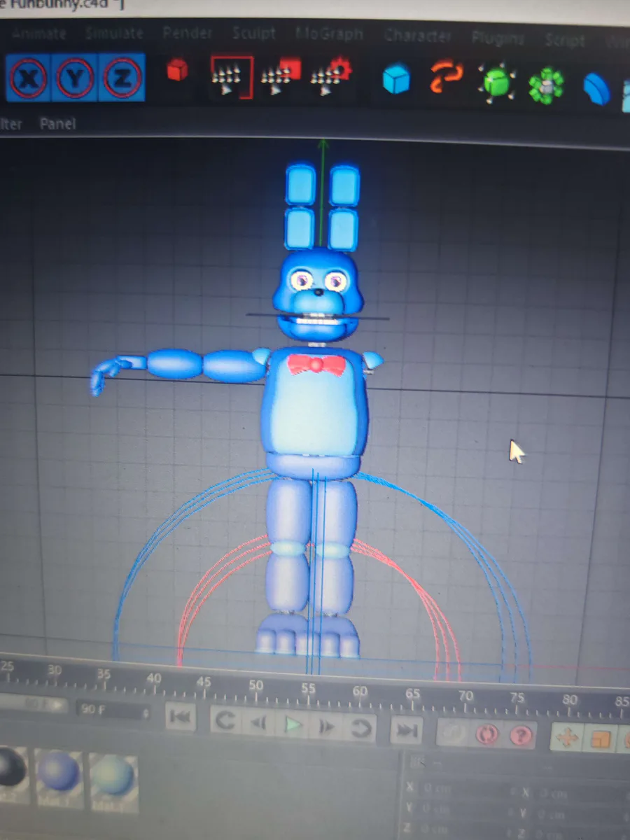Viewport: 630px width, 840px height.
Task: Open the Animate menu
Action: (38, 33)
